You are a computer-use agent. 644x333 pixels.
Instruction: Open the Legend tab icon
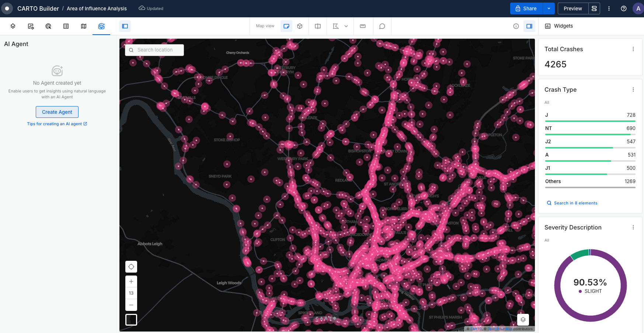pyautogui.click(x=66, y=26)
